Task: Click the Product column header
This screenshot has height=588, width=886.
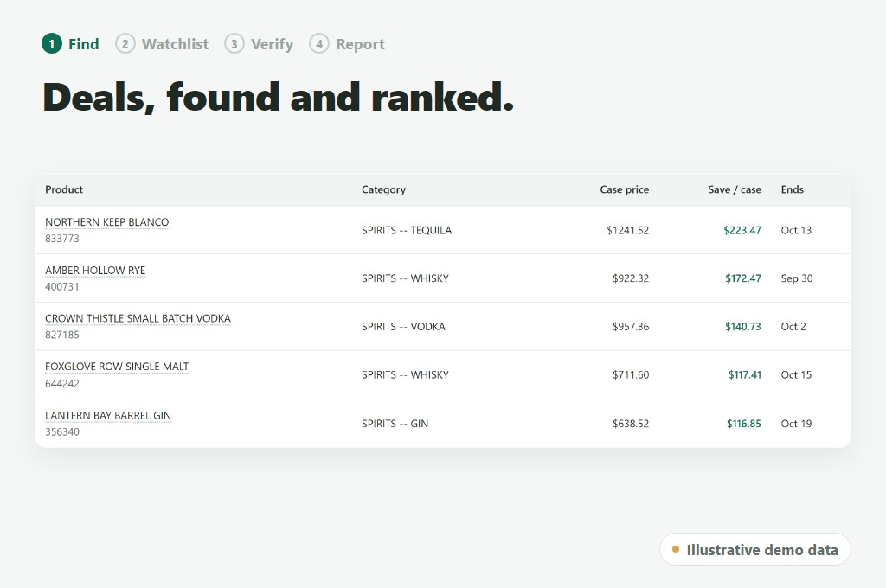Action: click(x=64, y=189)
